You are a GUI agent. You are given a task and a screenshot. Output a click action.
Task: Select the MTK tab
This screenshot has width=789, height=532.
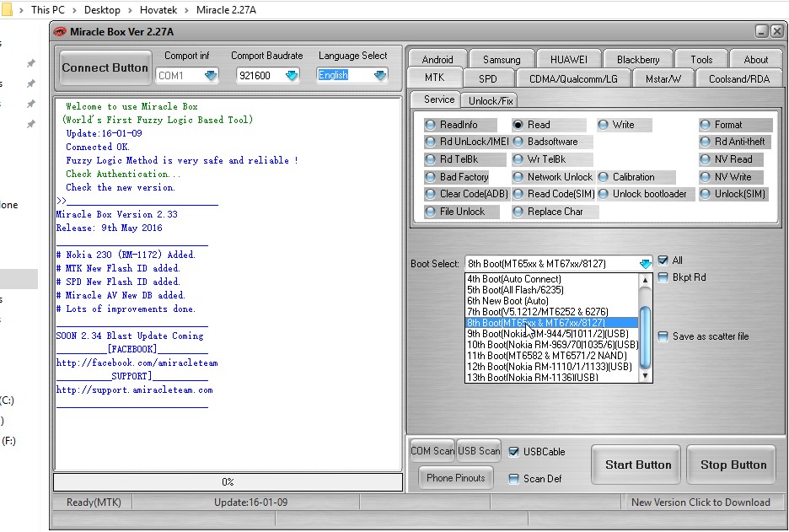coord(435,78)
